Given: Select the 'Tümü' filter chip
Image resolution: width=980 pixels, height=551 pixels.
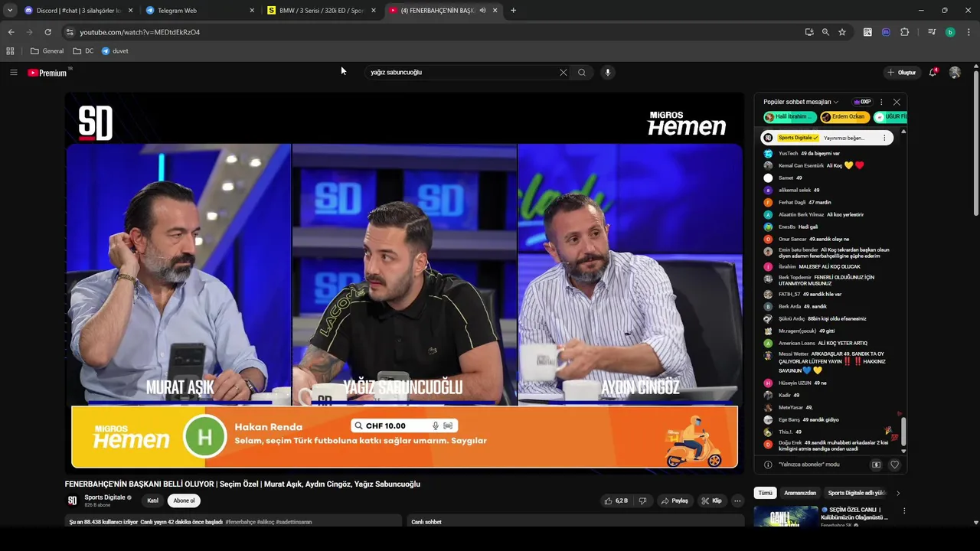Looking at the screenshot, I should click(x=766, y=493).
